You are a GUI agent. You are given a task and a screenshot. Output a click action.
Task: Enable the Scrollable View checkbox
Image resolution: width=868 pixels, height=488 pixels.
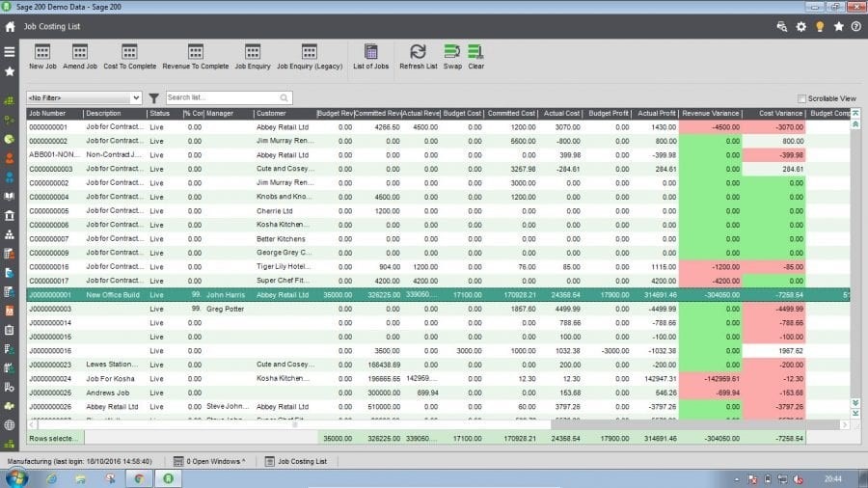[x=801, y=98]
